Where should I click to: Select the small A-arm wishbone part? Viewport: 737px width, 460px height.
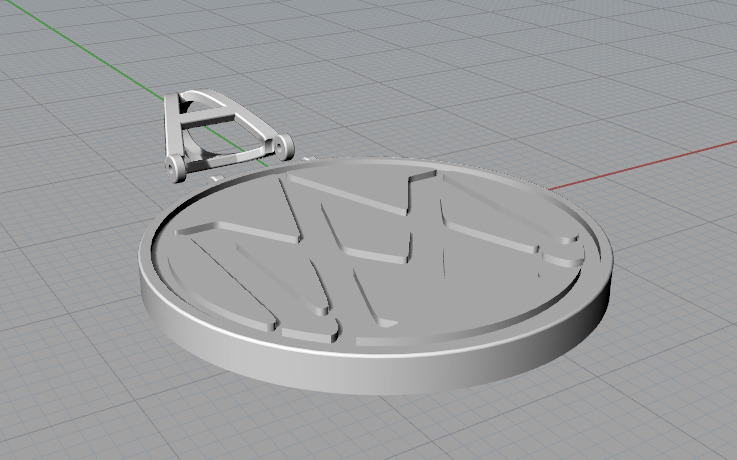tap(229, 135)
